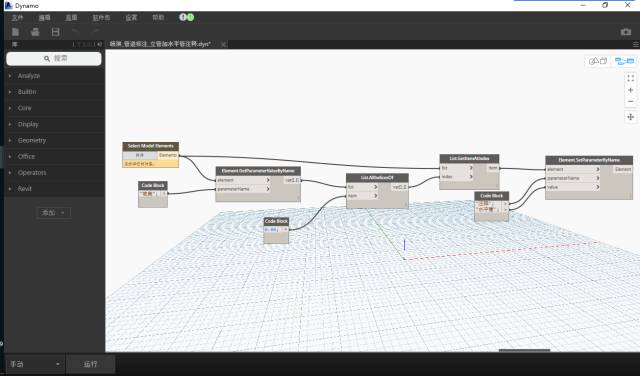Click the camera export image icon
Image resolution: width=640 pixels, height=376 pixels.
click(626, 32)
